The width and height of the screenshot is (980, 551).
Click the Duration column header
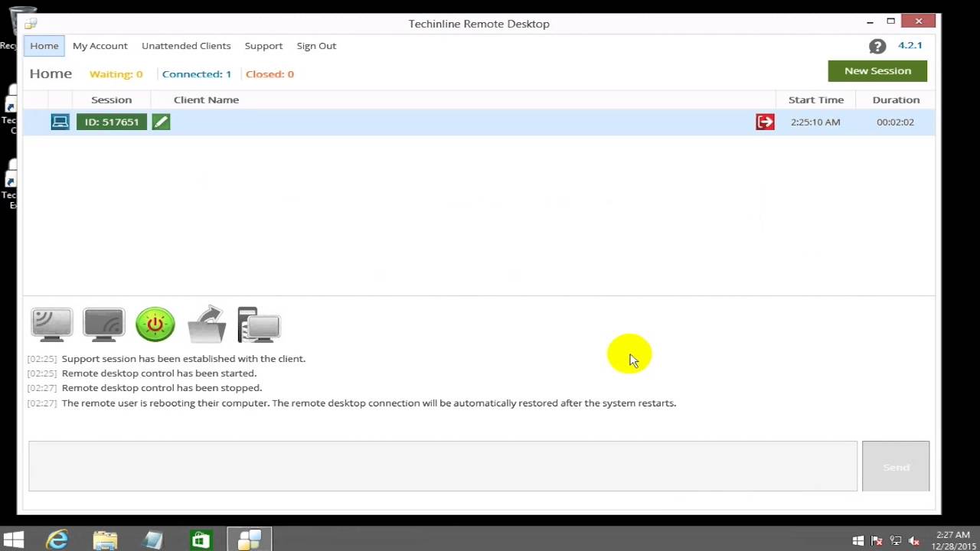pos(896,99)
